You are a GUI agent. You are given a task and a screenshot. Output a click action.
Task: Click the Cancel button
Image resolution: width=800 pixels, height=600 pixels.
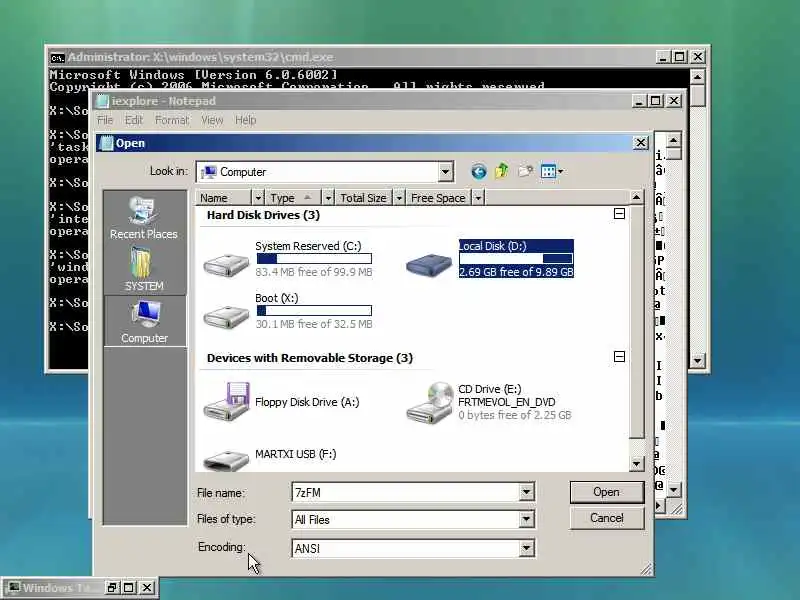(x=607, y=518)
